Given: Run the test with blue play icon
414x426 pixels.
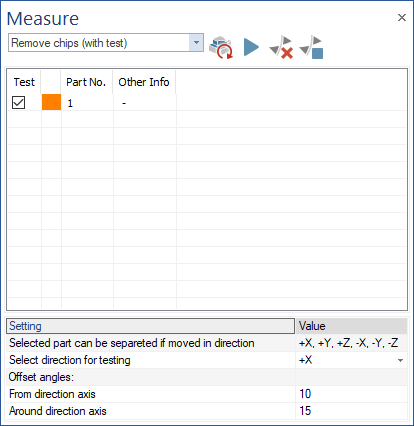Looking at the screenshot, I should (251, 47).
